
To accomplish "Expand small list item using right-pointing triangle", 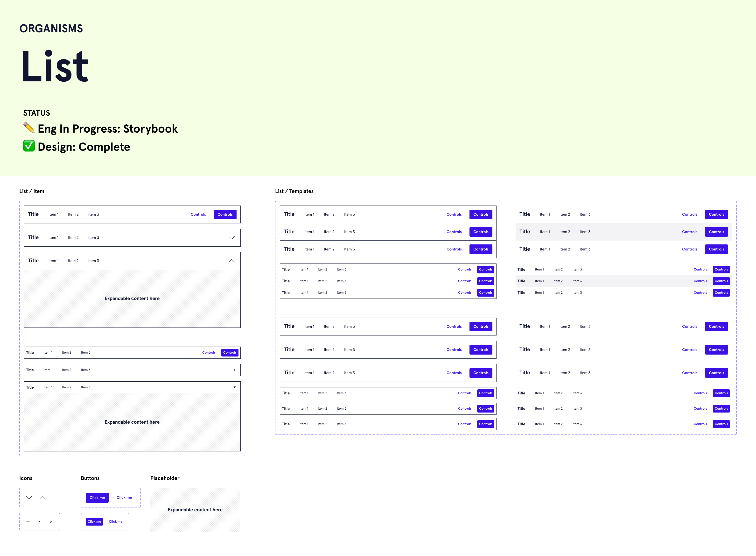I will coord(234,370).
